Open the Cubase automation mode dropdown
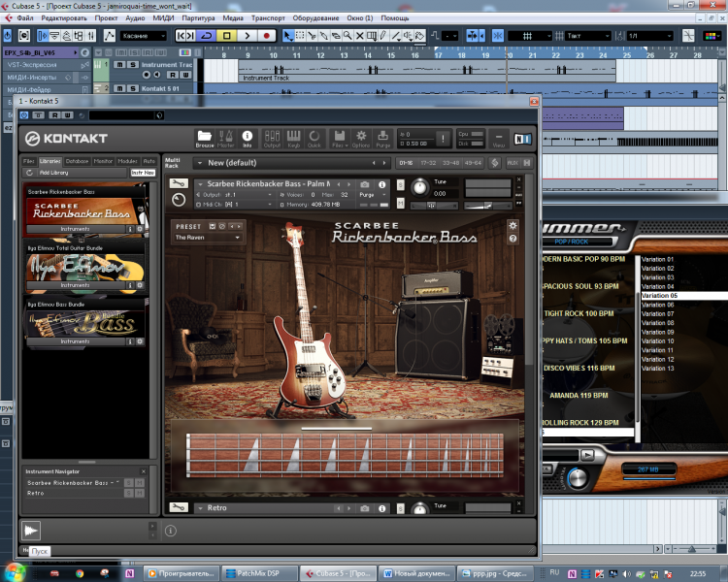Screen dimensions: 728x582 click(x=143, y=36)
